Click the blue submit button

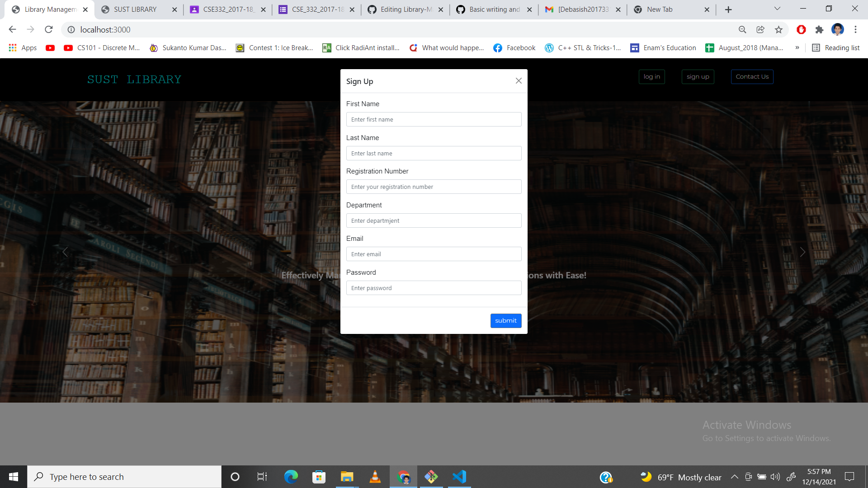(505, 320)
